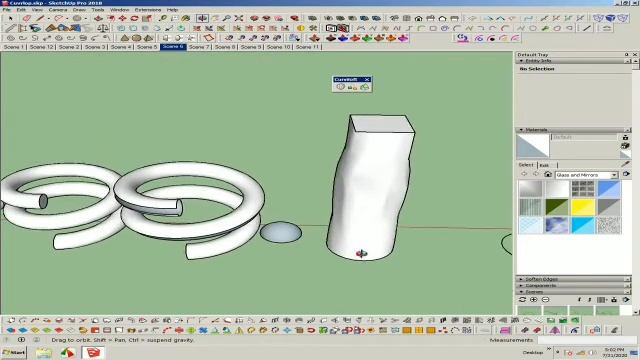Click the Zoom Extents tool
Viewport: 640px width, 360px height.
[x=239, y=18]
